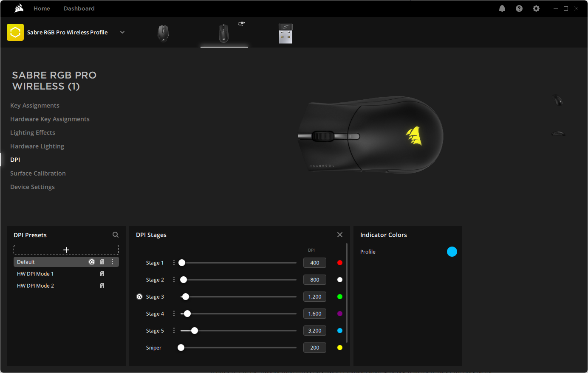588x373 pixels.
Task: Click the Sabre RGB Pro Wireless Profile name
Action: 67,32
